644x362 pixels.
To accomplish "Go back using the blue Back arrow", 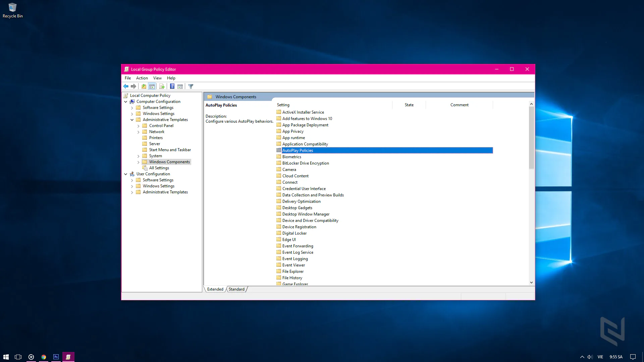I will (126, 86).
